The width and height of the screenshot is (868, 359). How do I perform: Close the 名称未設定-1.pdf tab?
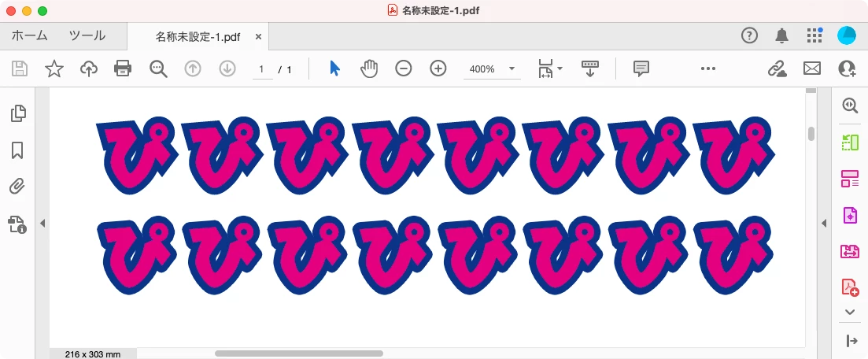(x=259, y=37)
